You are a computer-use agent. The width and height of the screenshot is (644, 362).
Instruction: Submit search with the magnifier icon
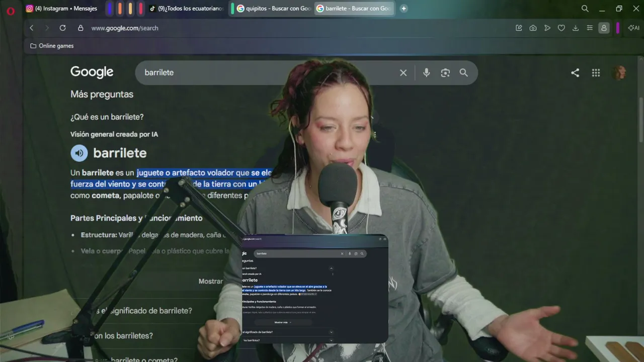463,72
